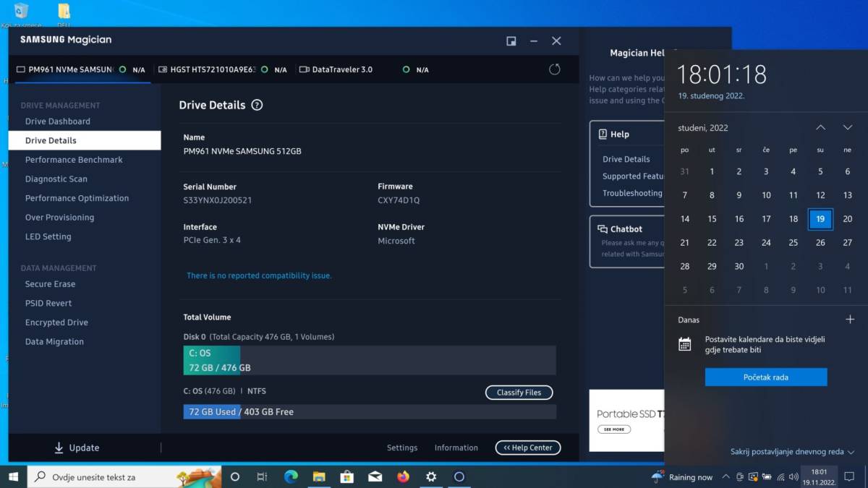Open Task View on the taskbar
The image size is (868, 488).
[x=262, y=476]
